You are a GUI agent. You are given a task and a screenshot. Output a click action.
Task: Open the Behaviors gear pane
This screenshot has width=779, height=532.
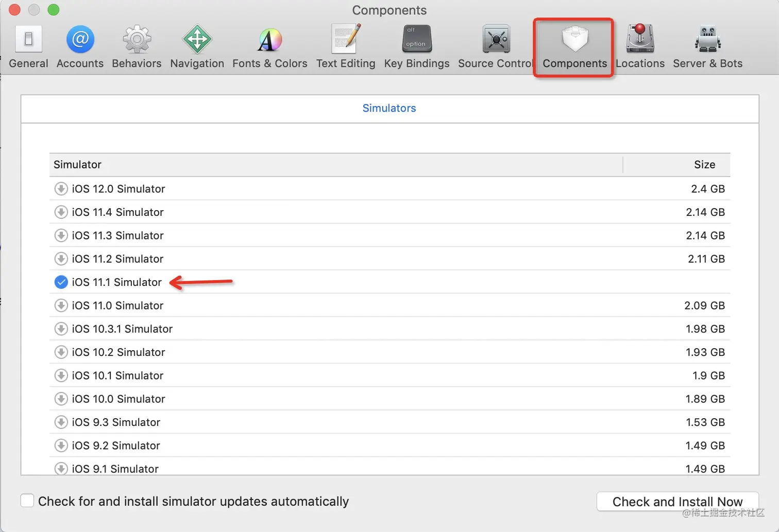pos(137,47)
